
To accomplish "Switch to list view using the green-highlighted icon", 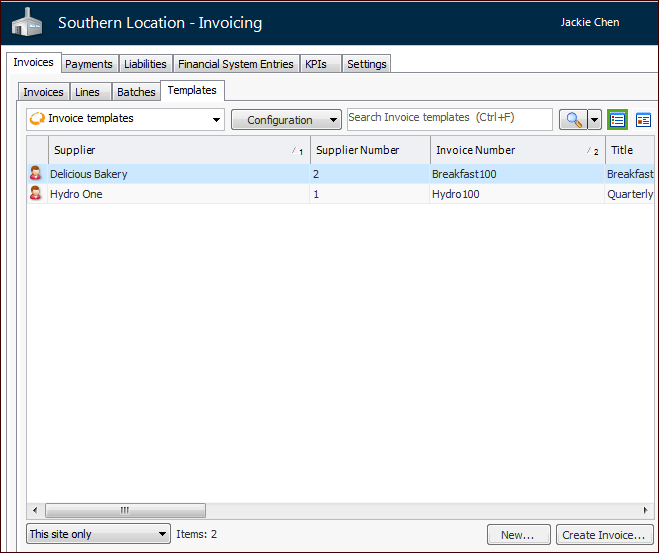I will pyautogui.click(x=617, y=120).
